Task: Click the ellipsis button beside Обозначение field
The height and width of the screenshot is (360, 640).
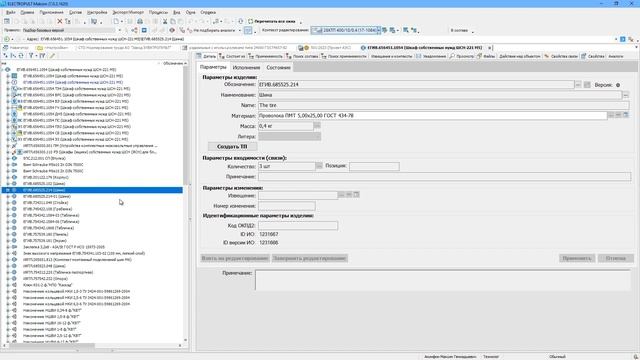Action: pos(578,84)
